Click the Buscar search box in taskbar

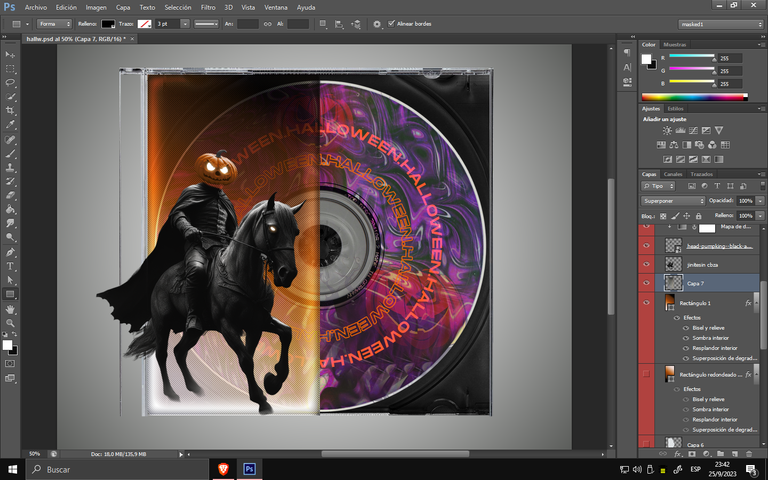117,469
